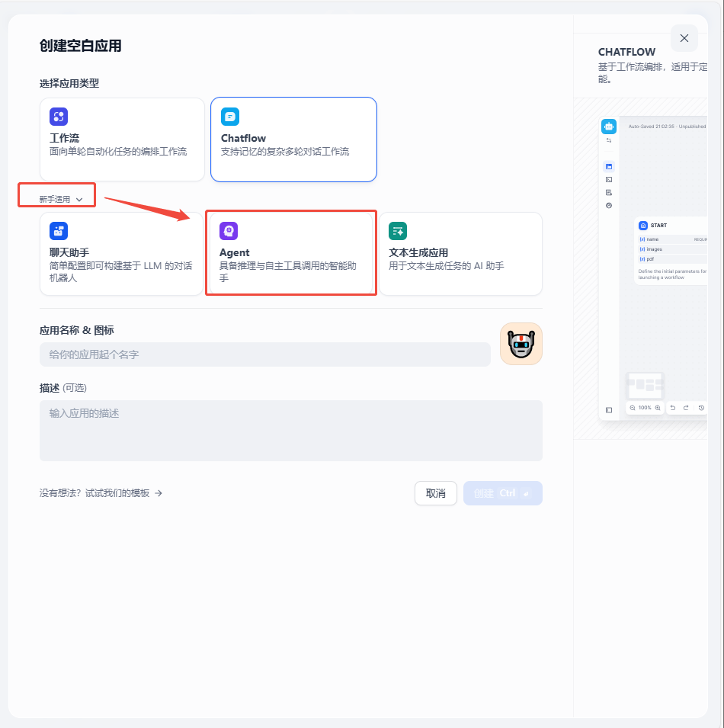Click the 描述 (可选) label

pyautogui.click(x=63, y=388)
